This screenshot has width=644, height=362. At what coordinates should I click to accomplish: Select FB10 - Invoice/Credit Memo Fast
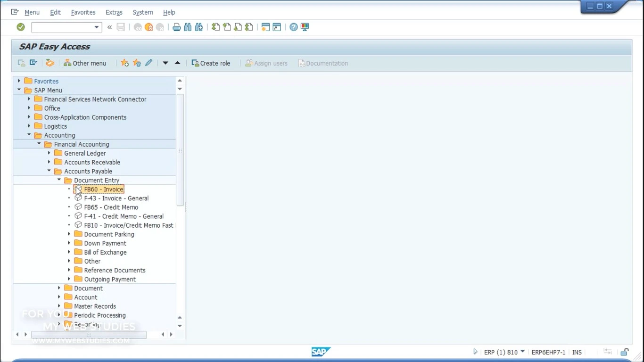(129, 225)
